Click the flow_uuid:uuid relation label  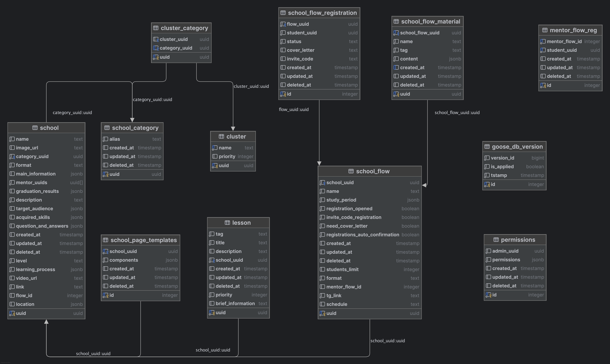tap(294, 109)
